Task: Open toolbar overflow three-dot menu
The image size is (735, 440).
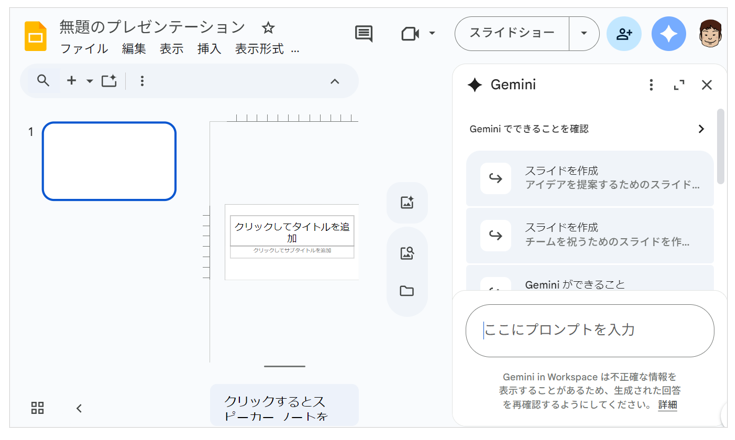Action: [142, 81]
